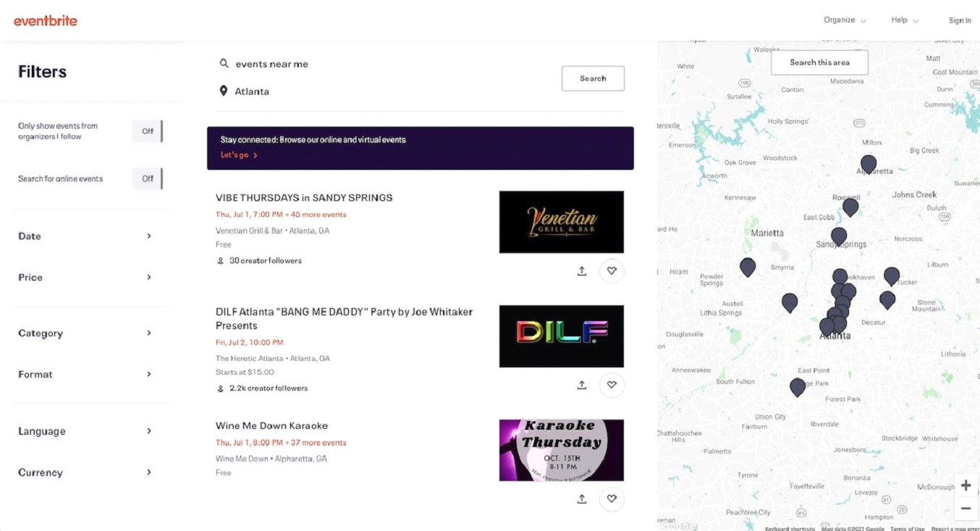Select the map pin near Roswell
The image size is (980, 531).
850,207
